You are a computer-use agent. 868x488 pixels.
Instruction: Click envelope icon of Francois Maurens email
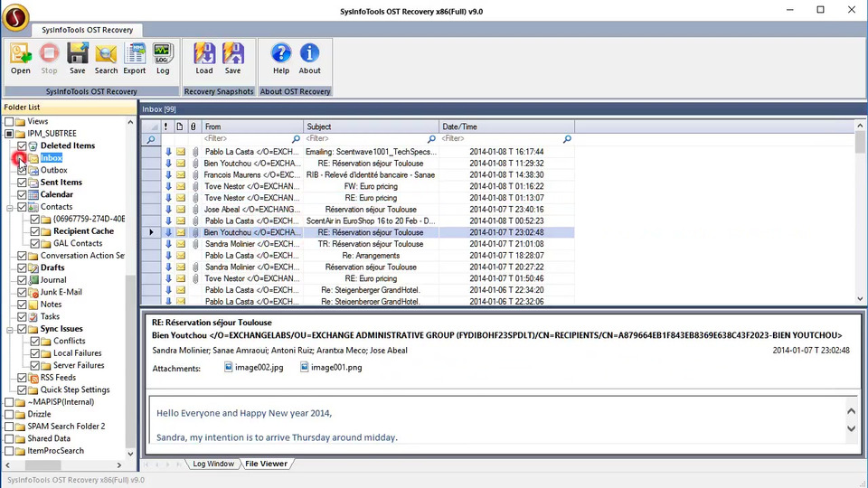[x=181, y=174]
